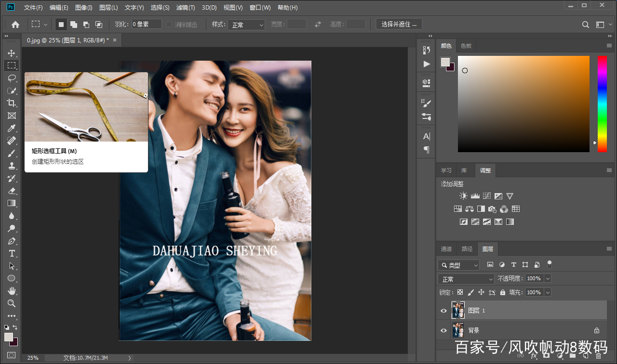Toggle visibility of the 背景 layer

point(443,330)
